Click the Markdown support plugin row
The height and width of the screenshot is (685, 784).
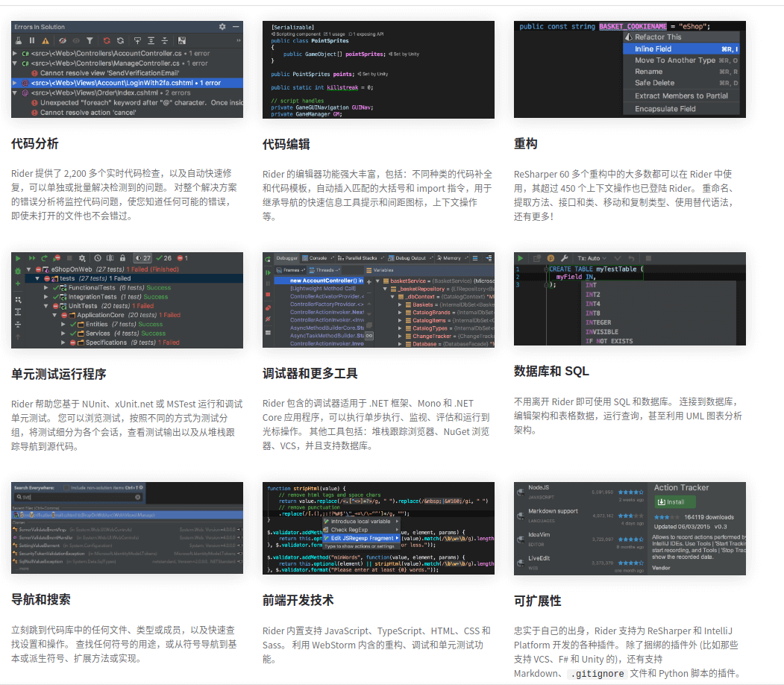(x=582, y=516)
